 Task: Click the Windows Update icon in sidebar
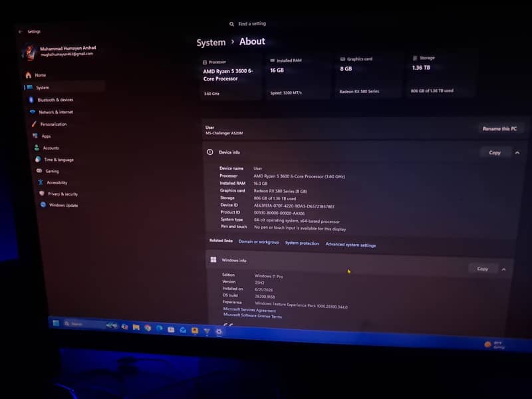[43, 205]
